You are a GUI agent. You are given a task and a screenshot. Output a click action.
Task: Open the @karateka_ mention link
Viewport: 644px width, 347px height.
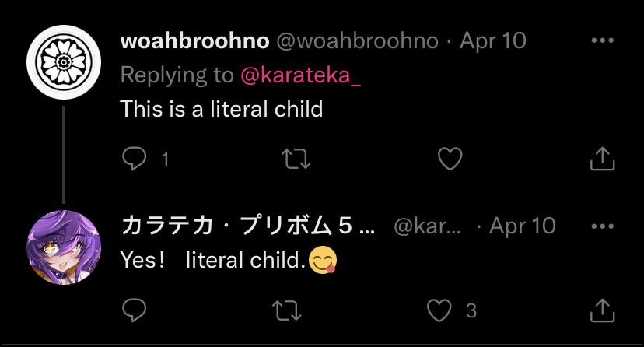tap(301, 75)
